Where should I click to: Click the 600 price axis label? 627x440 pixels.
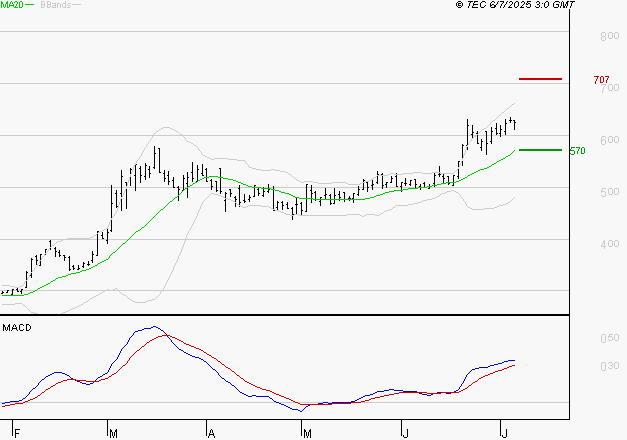[610, 140]
